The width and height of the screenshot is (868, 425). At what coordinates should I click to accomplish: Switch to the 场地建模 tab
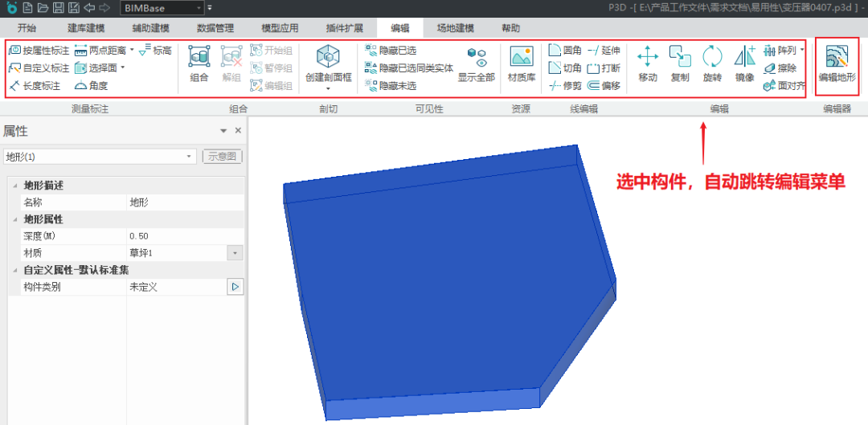point(456,28)
